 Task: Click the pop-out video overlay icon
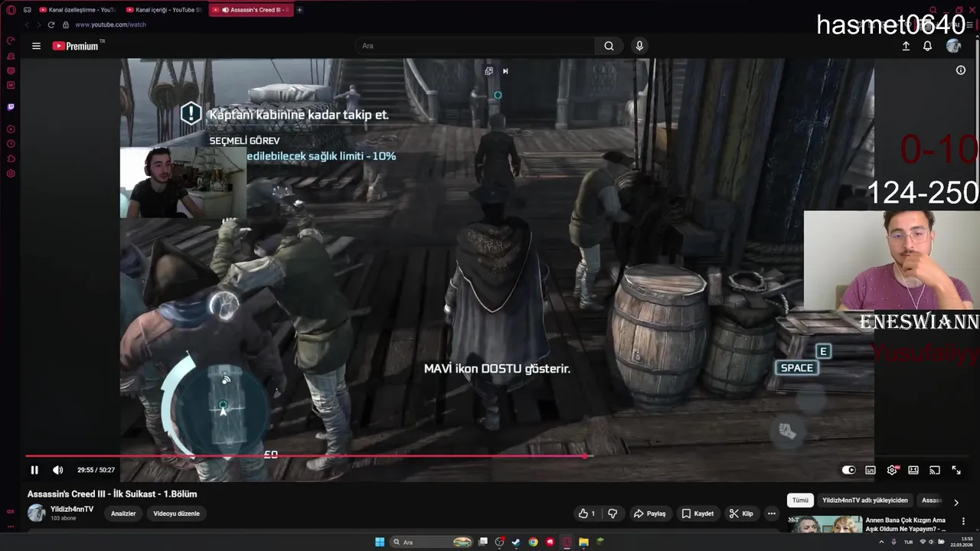click(x=488, y=71)
